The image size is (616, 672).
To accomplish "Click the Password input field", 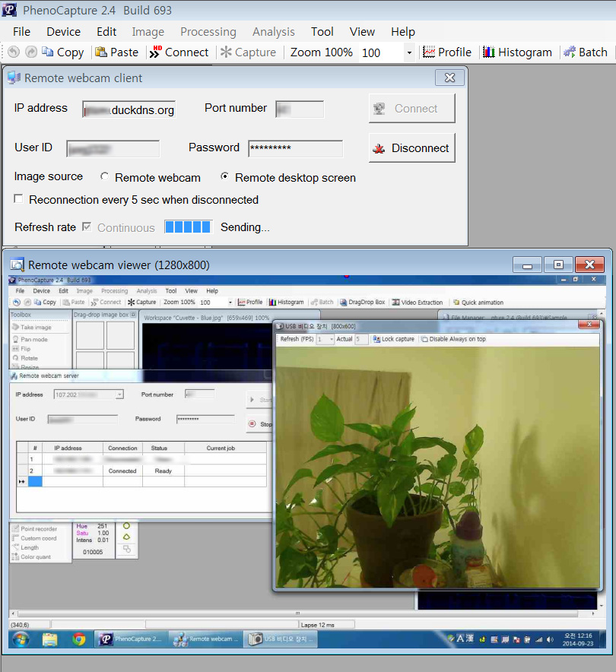I will click(x=295, y=148).
